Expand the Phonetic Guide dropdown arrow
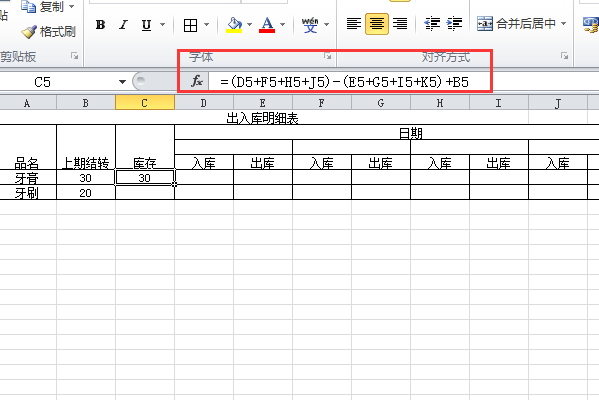Image resolution: width=599 pixels, height=400 pixels. pyautogui.click(x=326, y=25)
